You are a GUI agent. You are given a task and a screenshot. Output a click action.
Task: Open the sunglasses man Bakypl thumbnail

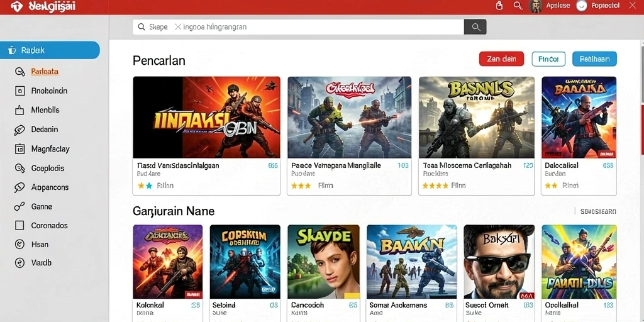click(x=499, y=262)
